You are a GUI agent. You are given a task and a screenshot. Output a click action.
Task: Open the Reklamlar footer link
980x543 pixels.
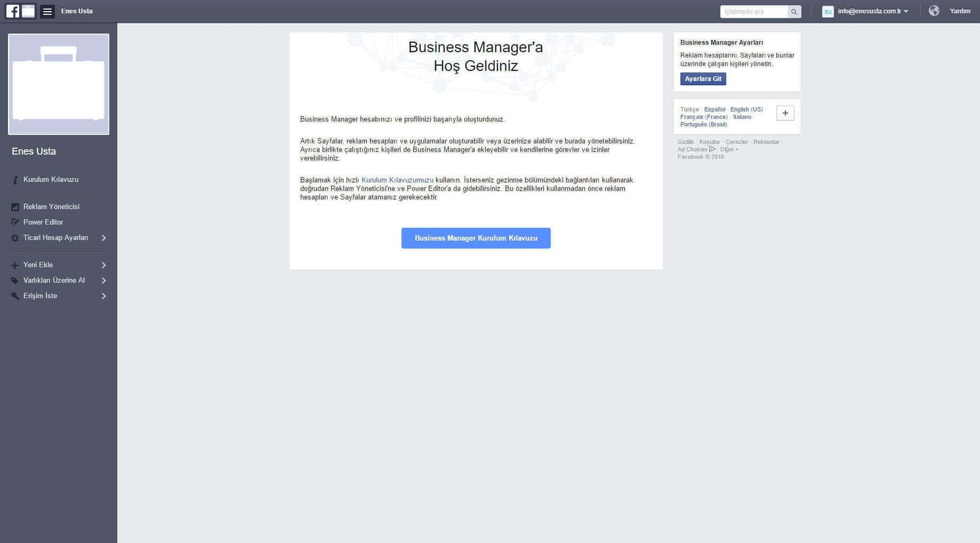pyautogui.click(x=766, y=142)
